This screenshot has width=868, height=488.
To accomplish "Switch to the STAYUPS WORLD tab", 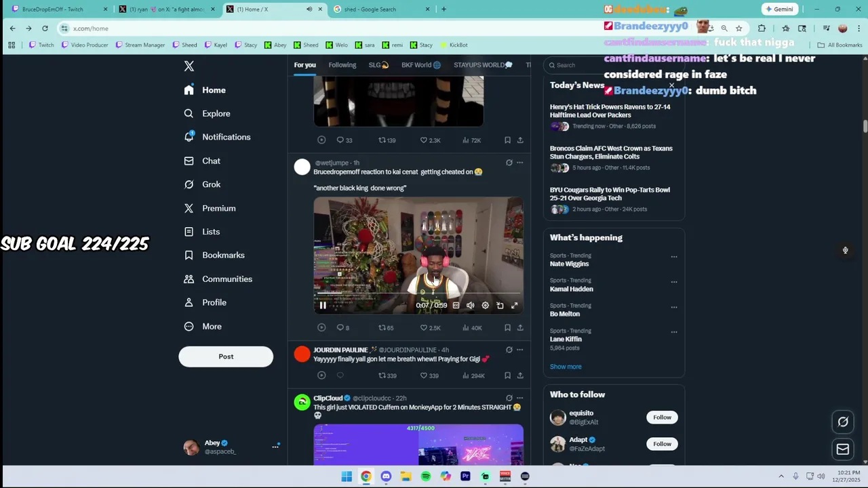I will [483, 65].
